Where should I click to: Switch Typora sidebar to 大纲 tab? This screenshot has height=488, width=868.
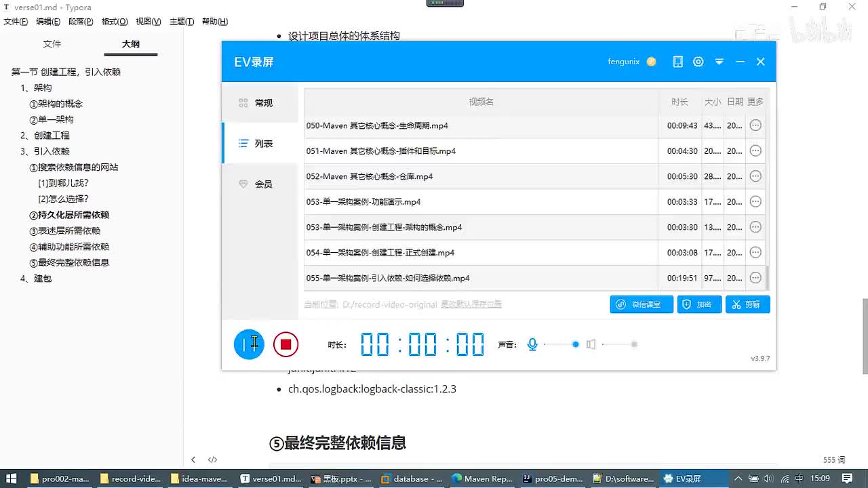131,44
